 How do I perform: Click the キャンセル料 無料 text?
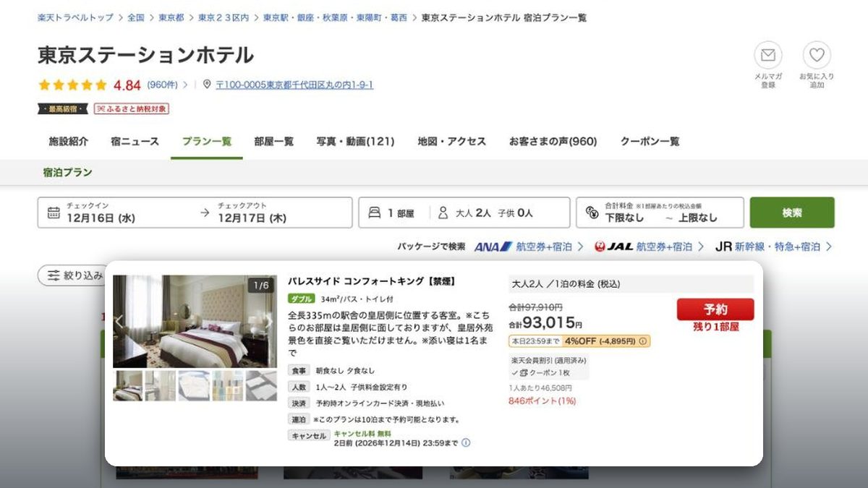[x=362, y=434]
